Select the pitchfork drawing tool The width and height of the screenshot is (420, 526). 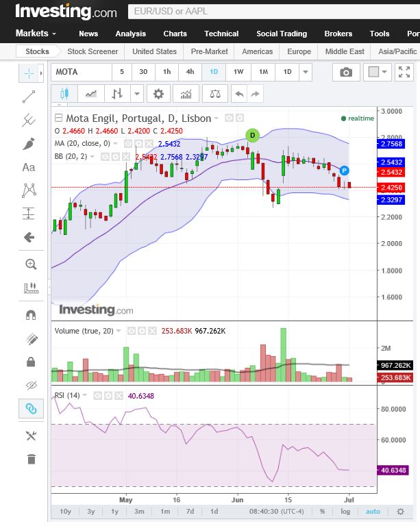click(x=29, y=120)
